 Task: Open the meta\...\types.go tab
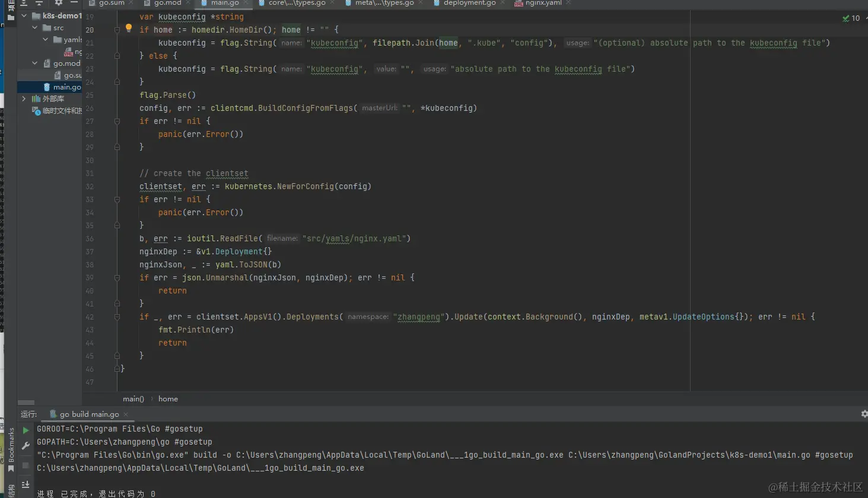coord(384,3)
